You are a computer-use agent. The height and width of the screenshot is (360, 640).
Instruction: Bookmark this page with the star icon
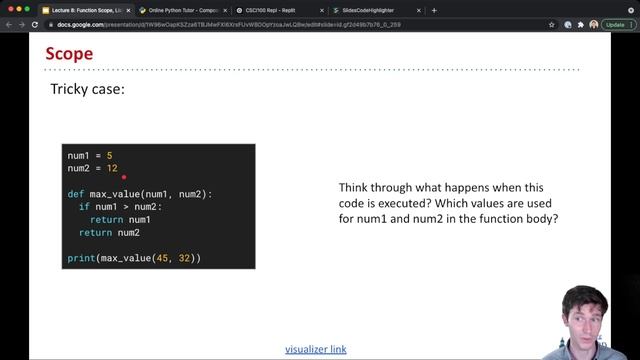point(552,25)
